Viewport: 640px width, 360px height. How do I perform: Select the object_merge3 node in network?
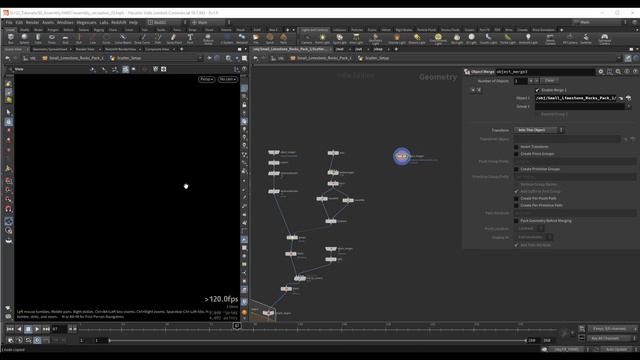(x=402, y=156)
